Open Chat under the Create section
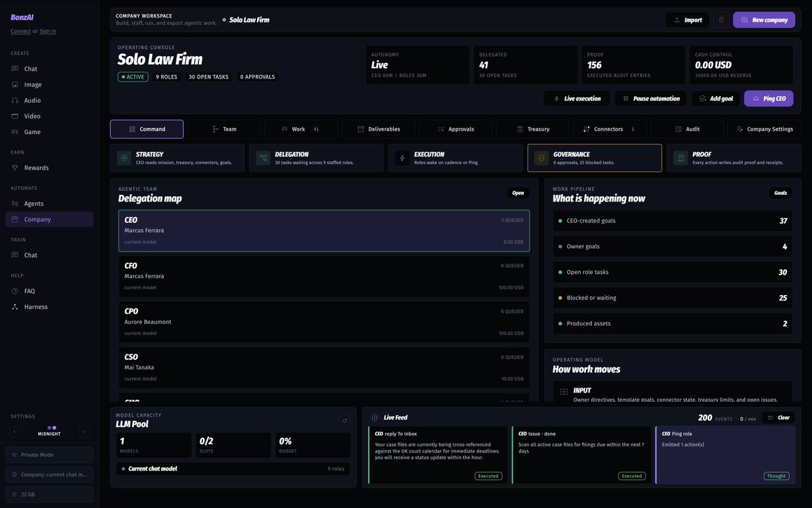 pyautogui.click(x=49, y=69)
